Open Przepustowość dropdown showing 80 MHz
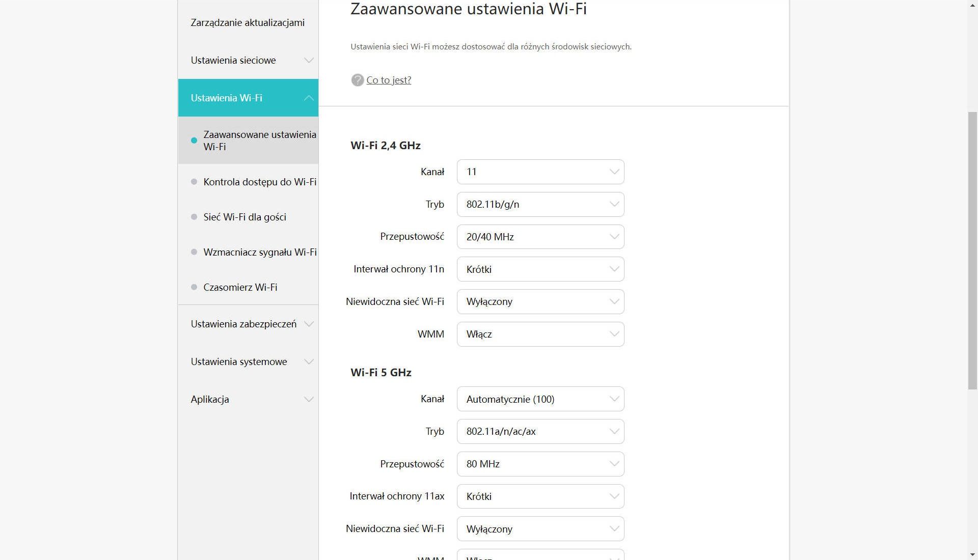Screen dimensions: 978x560 click(x=540, y=464)
